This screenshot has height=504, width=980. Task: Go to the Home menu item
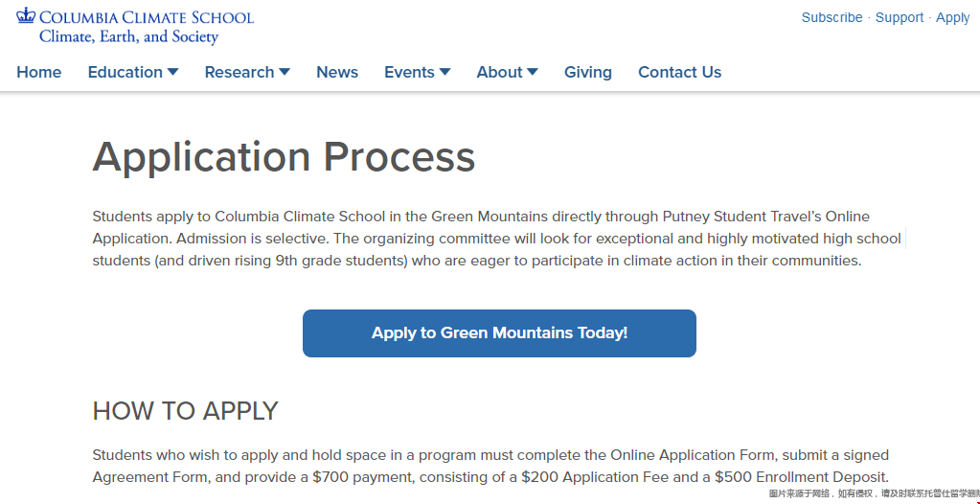pyautogui.click(x=38, y=72)
